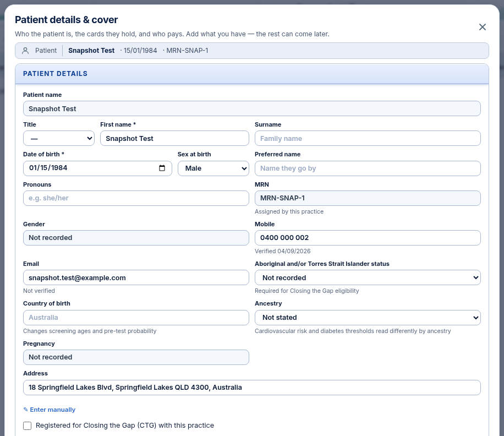Click bold Snapshot Test in patient banner
The image size is (504, 436).
[x=91, y=51]
